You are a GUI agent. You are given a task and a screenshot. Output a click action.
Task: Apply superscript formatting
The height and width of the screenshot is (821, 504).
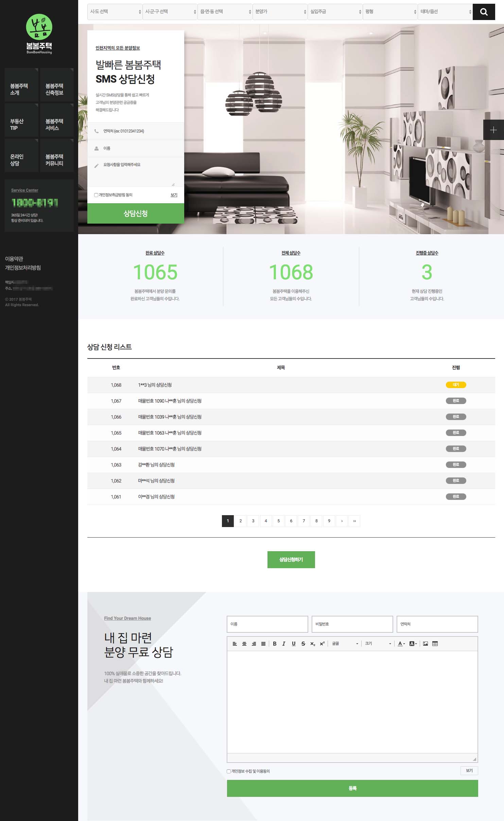pyautogui.click(x=322, y=644)
